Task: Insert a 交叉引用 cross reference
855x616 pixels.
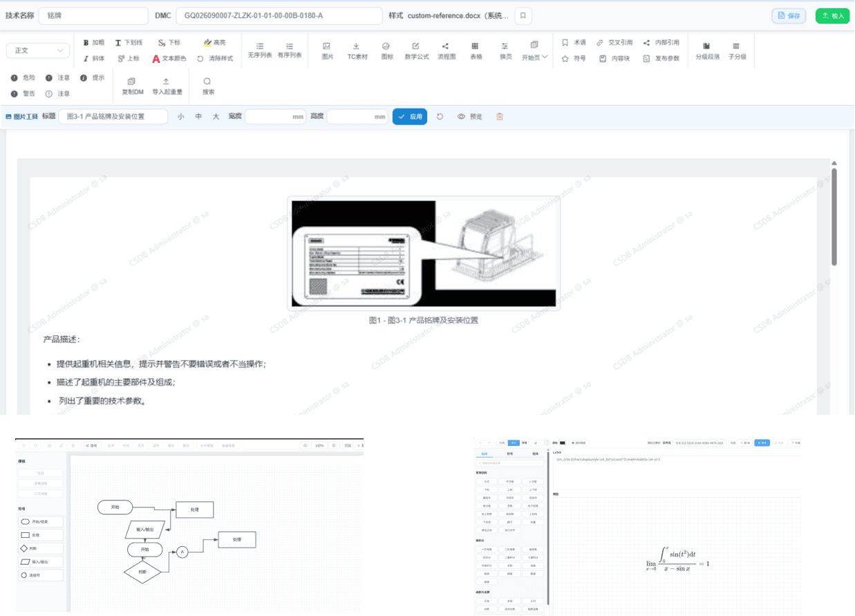Action: tap(614, 42)
